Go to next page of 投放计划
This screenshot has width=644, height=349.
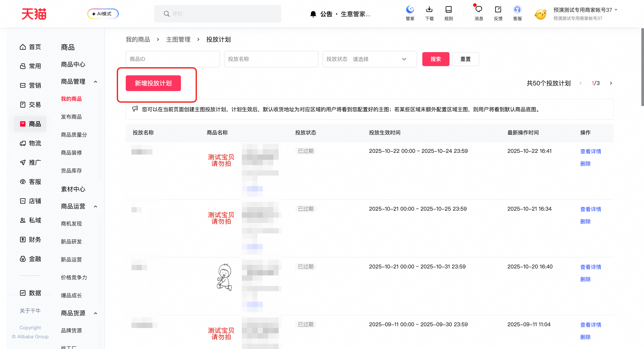click(611, 83)
